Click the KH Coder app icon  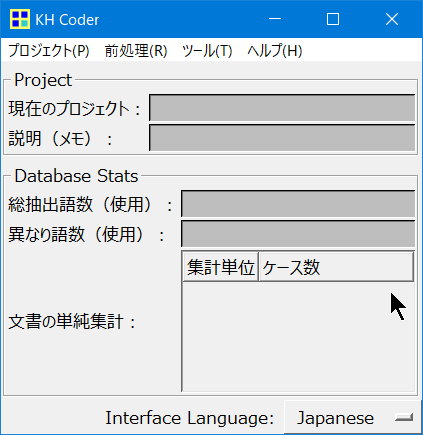(x=20, y=19)
